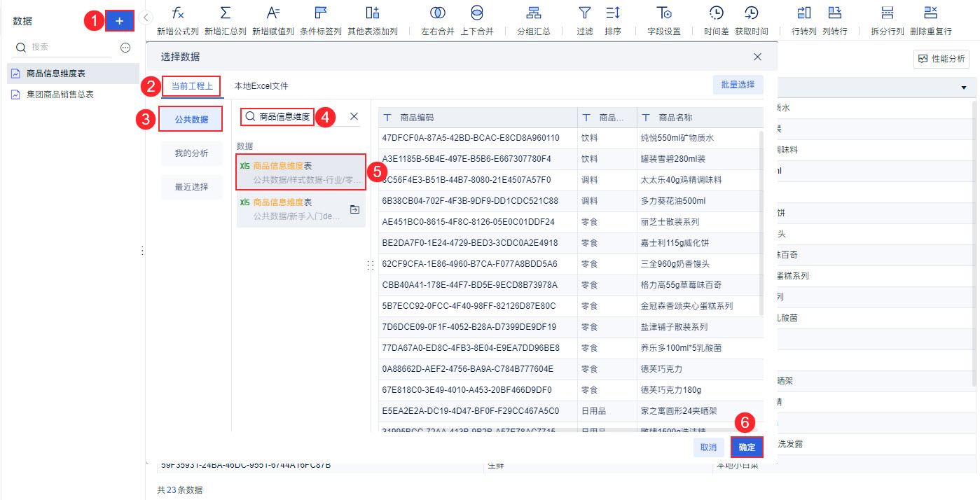Click cell 47DFCF0A-87A5-42BD-BCAC-E8CD8A960110
This screenshot has width=980, height=500.
[x=478, y=138]
